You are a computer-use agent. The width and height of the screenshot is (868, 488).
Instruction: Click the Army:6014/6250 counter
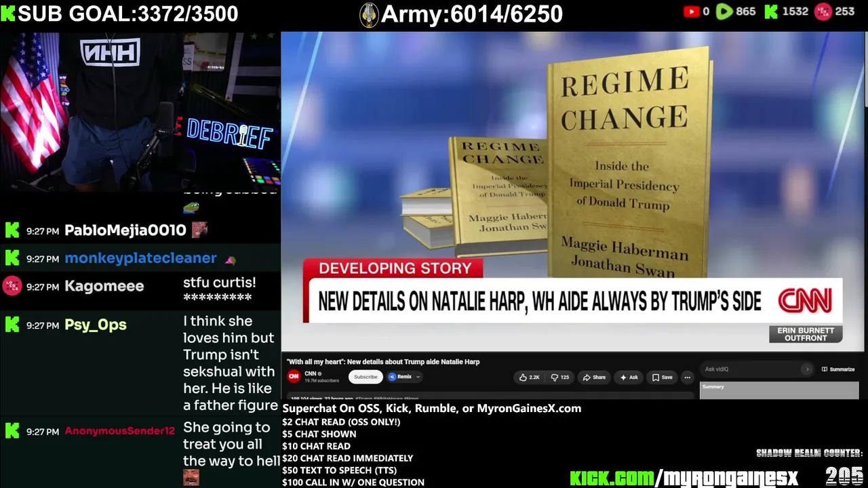472,14
